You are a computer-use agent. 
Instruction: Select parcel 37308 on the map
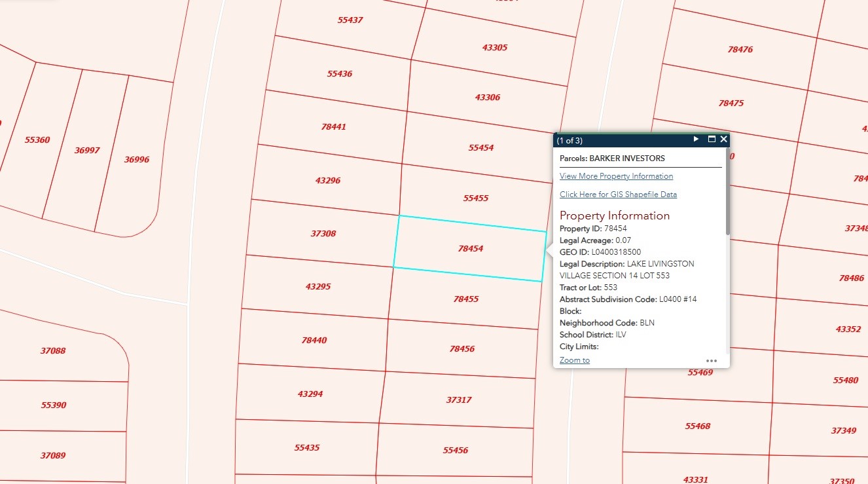point(323,233)
